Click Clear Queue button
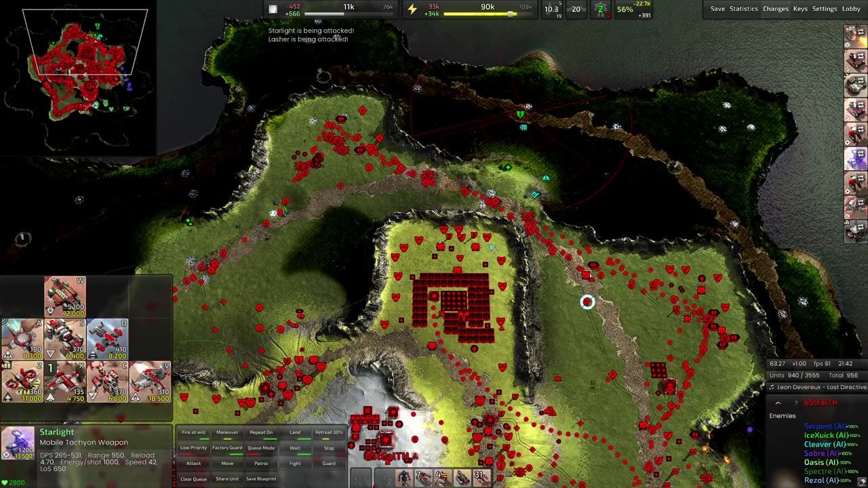 click(x=193, y=479)
